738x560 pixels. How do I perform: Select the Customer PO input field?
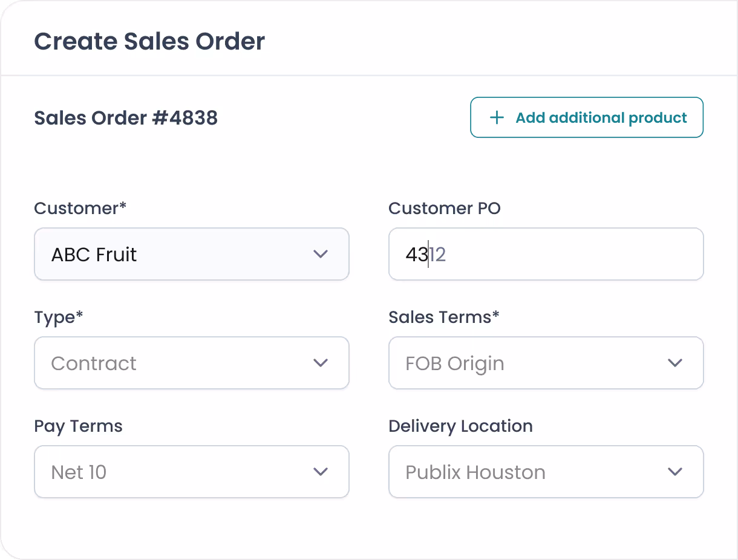click(546, 254)
